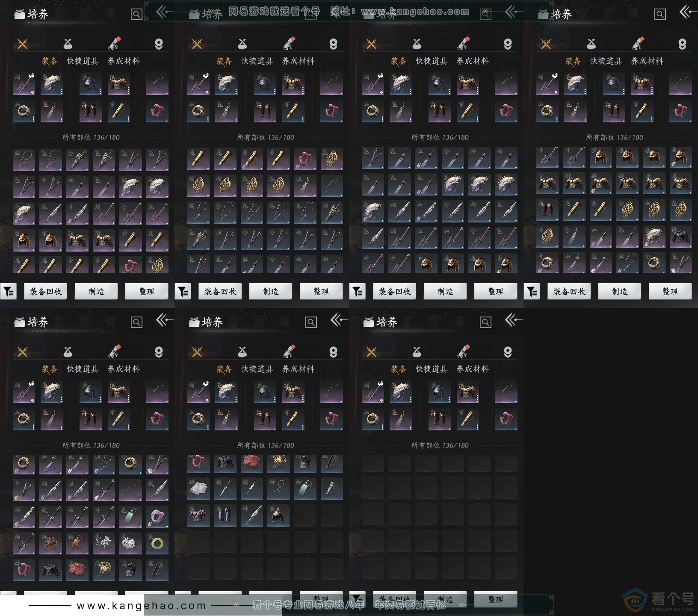
Task: Switch to 快捷道具 tab in empty-inventory panel
Action: tap(432, 369)
